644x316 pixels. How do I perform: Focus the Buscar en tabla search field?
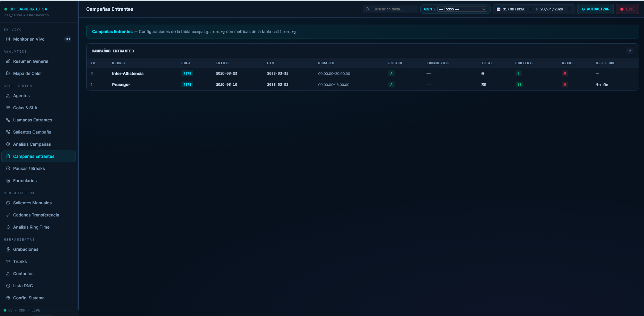[x=393, y=9]
